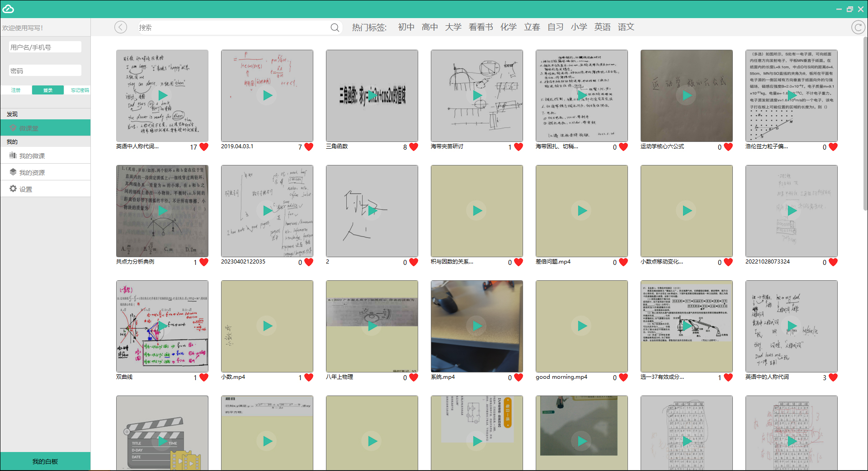Select the 立春 hot tag

click(532, 27)
